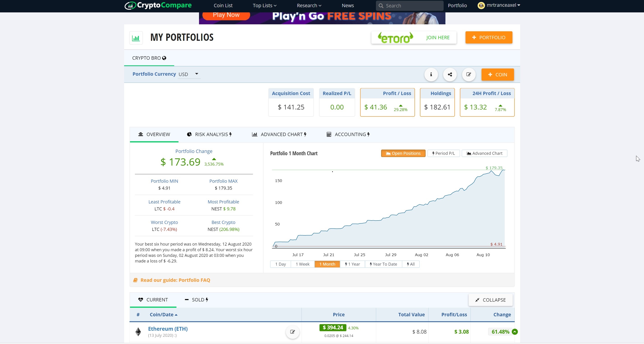Expand the Research menu
This screenshot has height=344, width=644.
(x=309, y=5)
